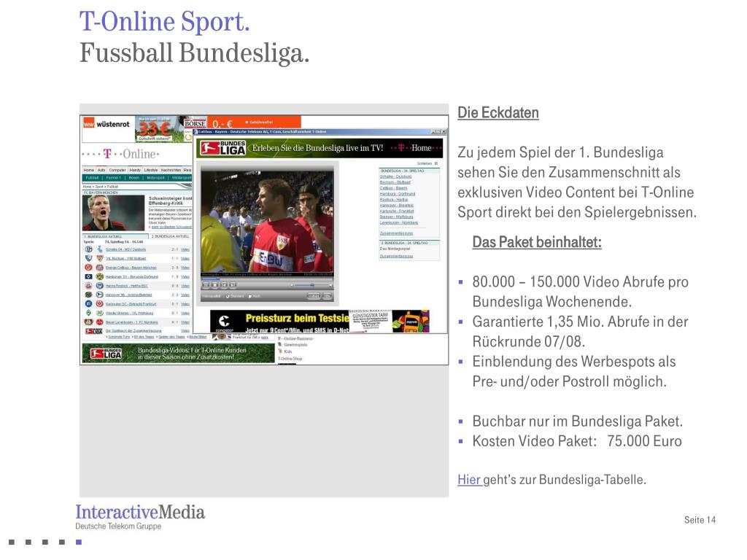Image resolution: width=747 pixels, height=560 pixels.
Task: Switch to the 2. Bundesliga Aktuell tab
Action: [171, 236]
